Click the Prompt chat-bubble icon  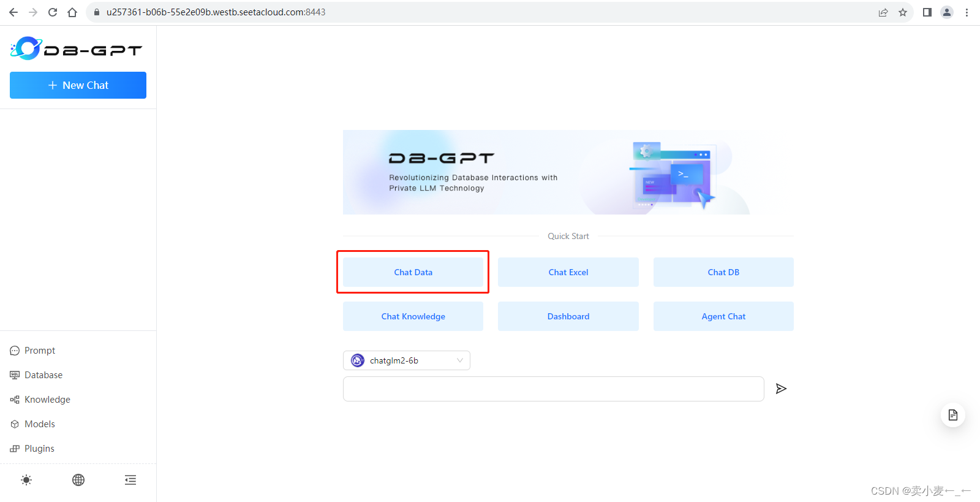(x=15, y=351)
